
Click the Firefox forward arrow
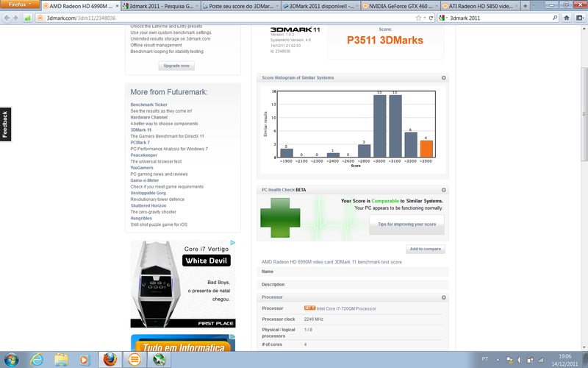click(15, 18)
